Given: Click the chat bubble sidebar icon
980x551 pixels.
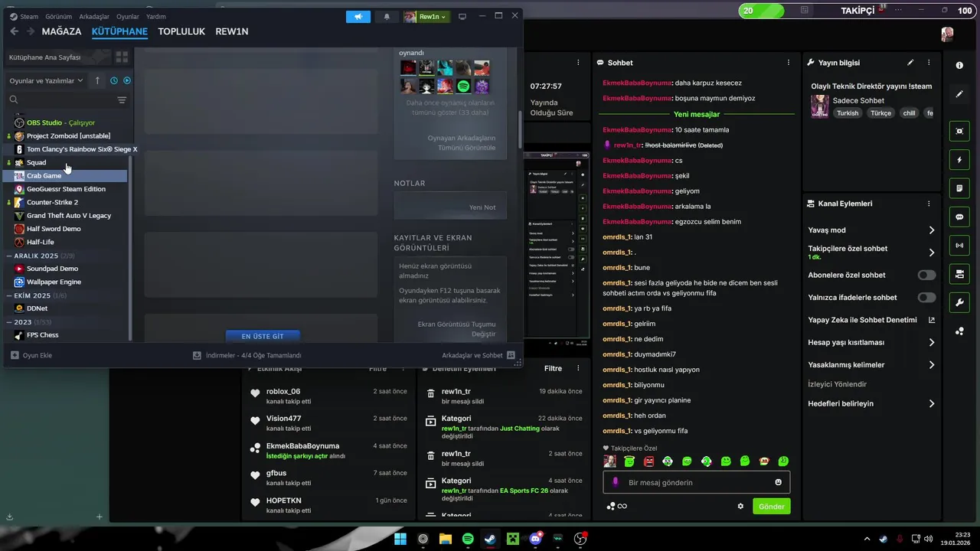Looking at the screenshot, I should 959,217.
